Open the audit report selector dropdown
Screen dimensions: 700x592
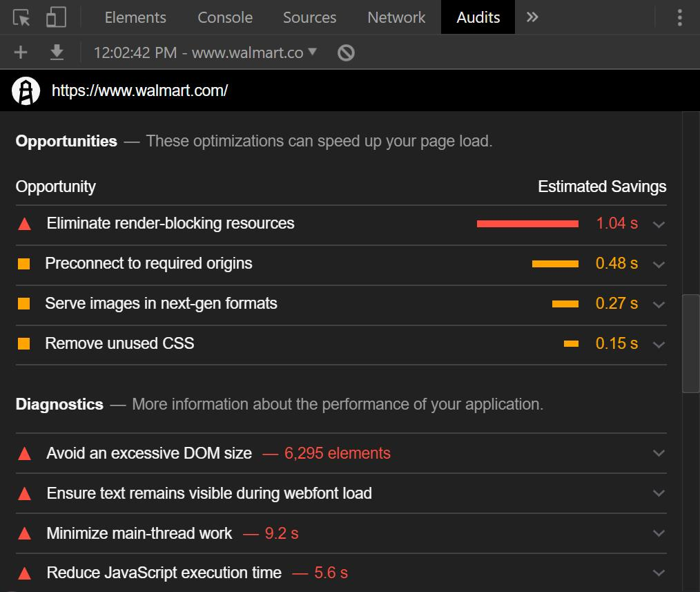[x=205, y=52]
